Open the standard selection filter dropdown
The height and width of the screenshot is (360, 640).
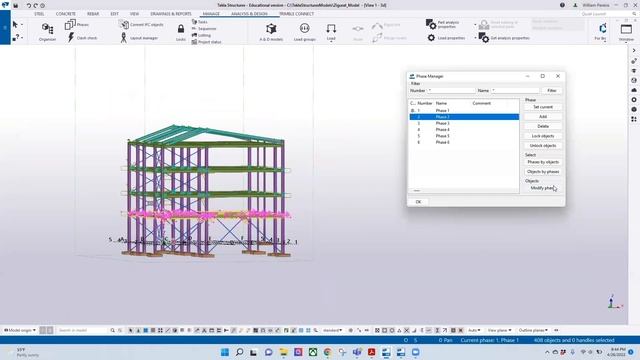(333, 330)
